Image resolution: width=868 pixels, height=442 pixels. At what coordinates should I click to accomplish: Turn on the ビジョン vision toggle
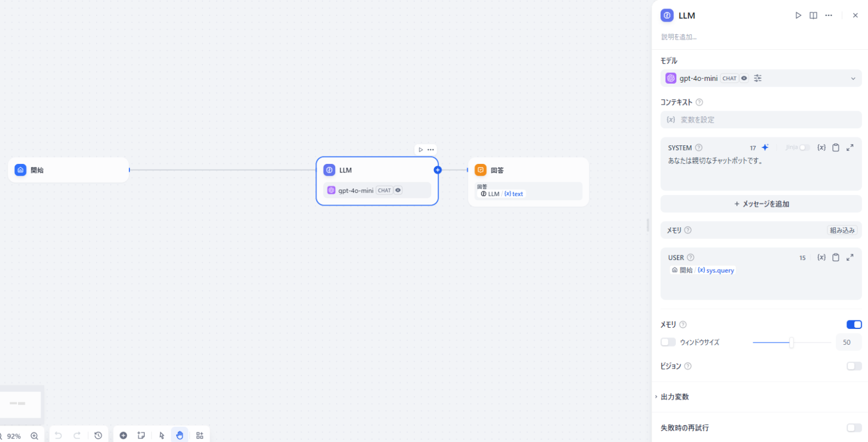854,366
